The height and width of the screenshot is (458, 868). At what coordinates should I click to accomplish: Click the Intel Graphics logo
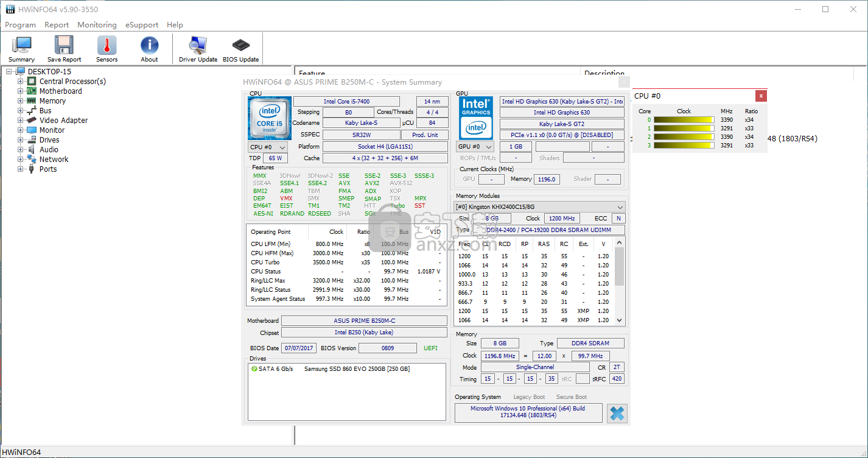click(x=476, y=117)
